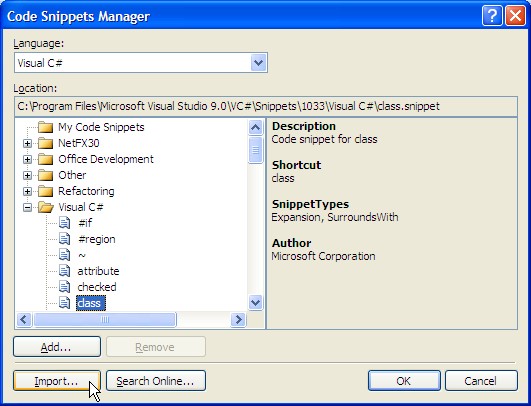Click the Add... button

pos(57,347)
